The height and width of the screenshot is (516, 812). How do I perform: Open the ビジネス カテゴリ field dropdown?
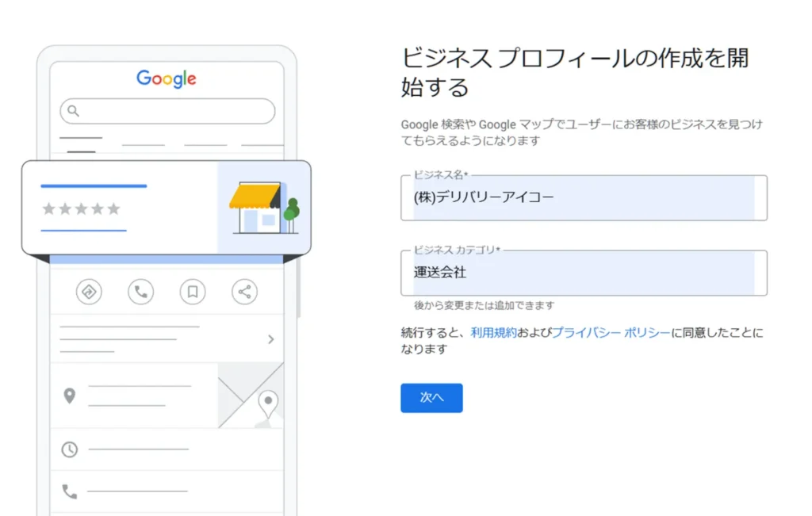(x=584, y=273)
